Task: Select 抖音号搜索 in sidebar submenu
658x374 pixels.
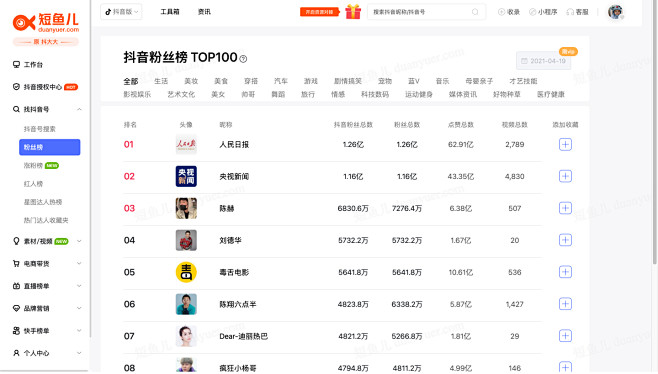Action: coord(39,129)
